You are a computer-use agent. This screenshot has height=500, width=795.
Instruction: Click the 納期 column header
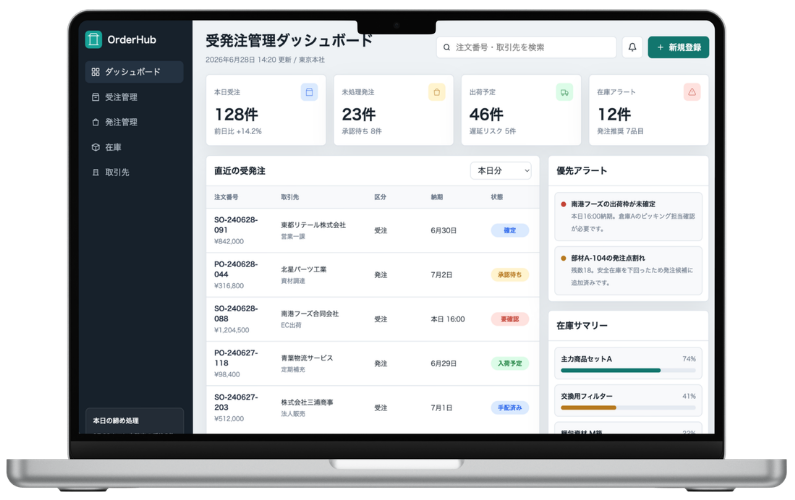coord(437,197)
